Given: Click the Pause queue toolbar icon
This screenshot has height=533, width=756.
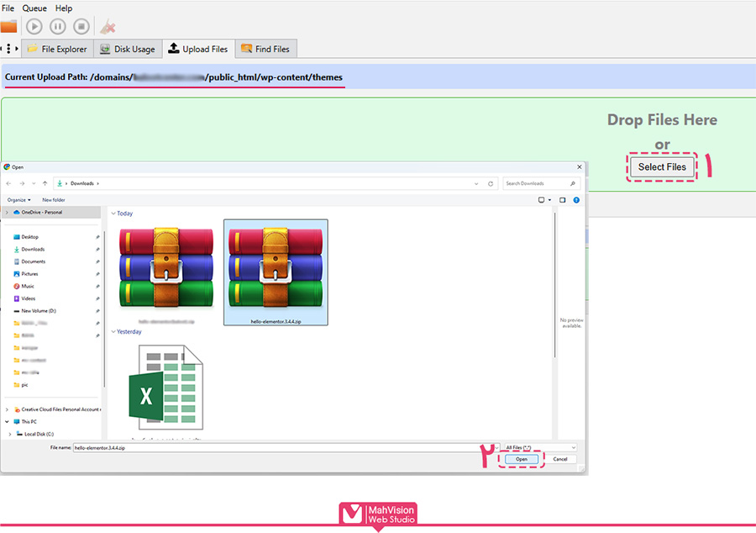Looking at the screenshot, I should tap(58, 27).
